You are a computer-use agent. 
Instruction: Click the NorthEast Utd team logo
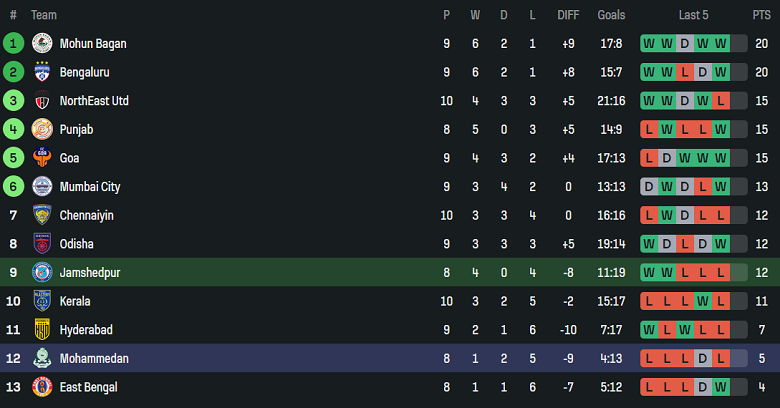tap(42, 101)
